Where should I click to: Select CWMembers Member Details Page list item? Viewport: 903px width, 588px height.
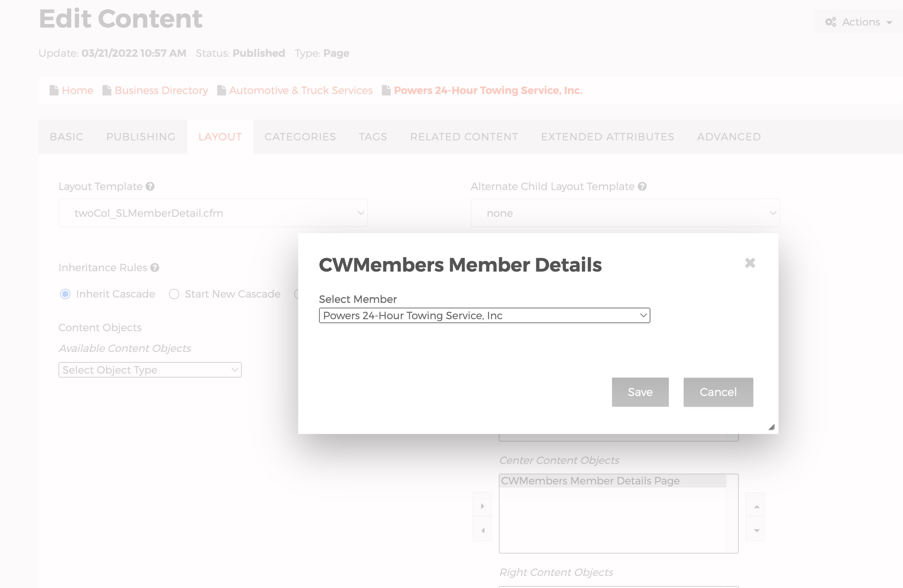click(x=590, y=481)
